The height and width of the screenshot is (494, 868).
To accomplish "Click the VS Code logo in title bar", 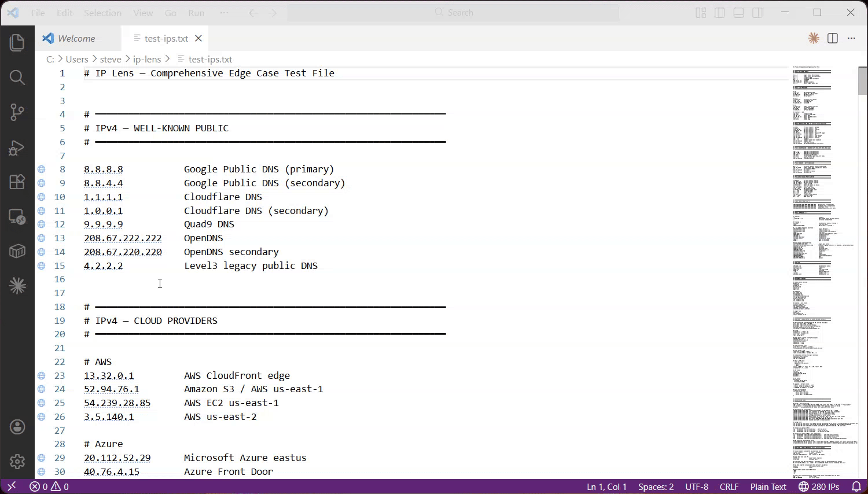I will point(13,12).
